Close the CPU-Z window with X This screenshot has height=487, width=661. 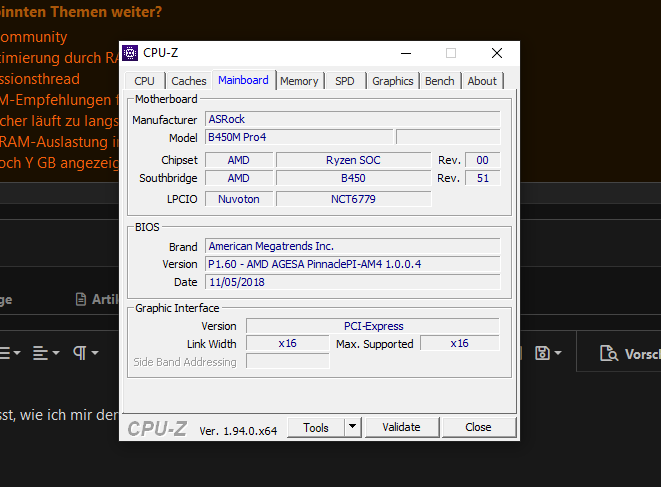(497, 53)
